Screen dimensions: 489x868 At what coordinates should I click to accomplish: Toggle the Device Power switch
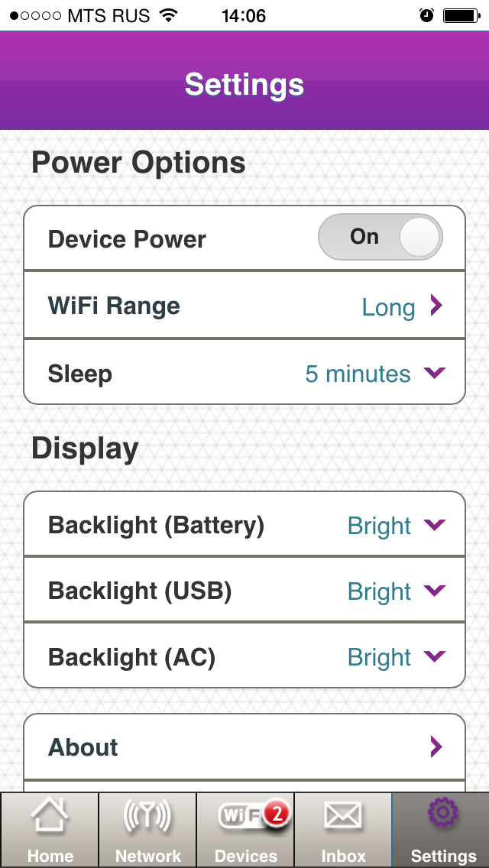(380, 238)
